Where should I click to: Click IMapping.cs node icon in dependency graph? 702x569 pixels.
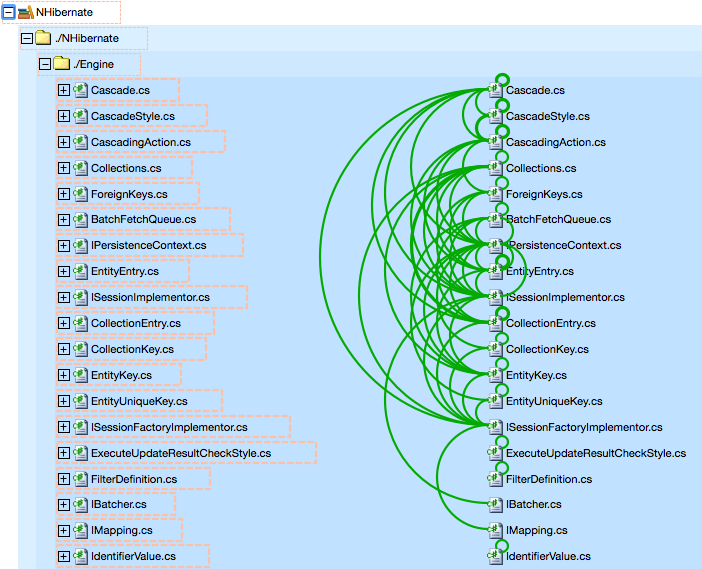495,530
